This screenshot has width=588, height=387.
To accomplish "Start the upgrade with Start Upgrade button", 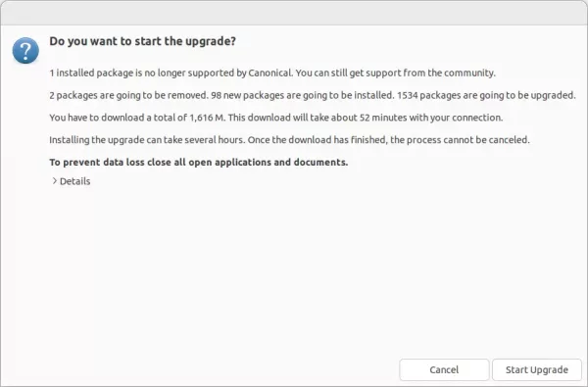I will click(537, 369).
